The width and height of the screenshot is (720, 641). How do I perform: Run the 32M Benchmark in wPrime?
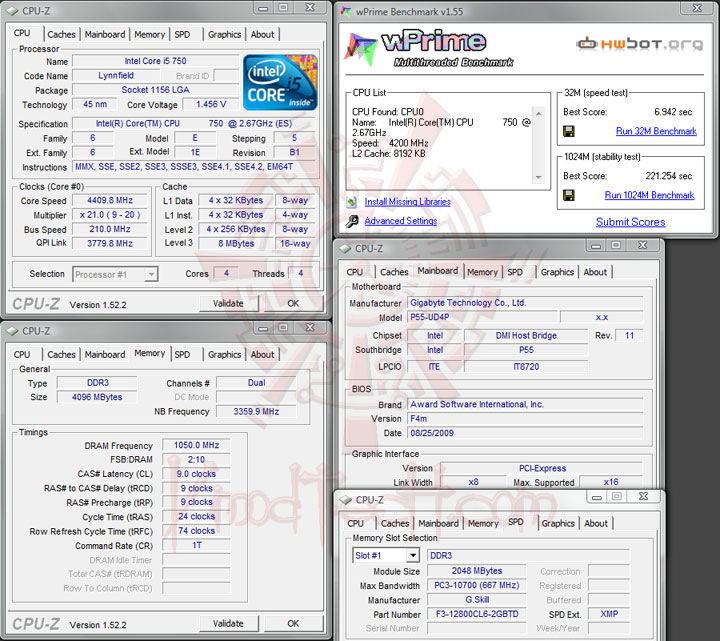[656, 131]
